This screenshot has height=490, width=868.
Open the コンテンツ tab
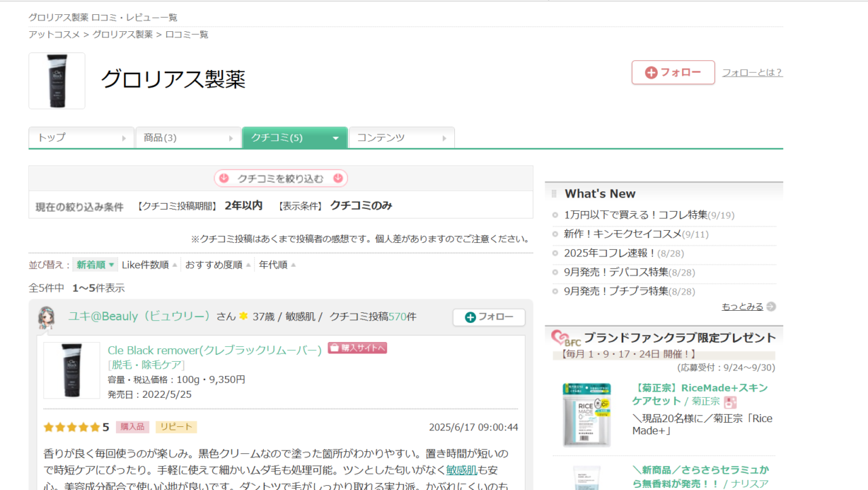pos(401,138)
